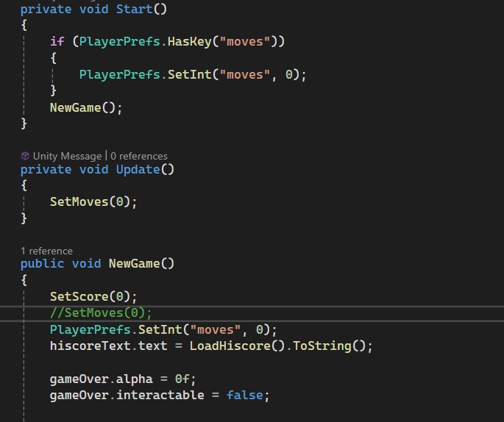Click the 'SetScore(0);' line
This screenshot has height=422, width=504.
(x=93, y=296)
